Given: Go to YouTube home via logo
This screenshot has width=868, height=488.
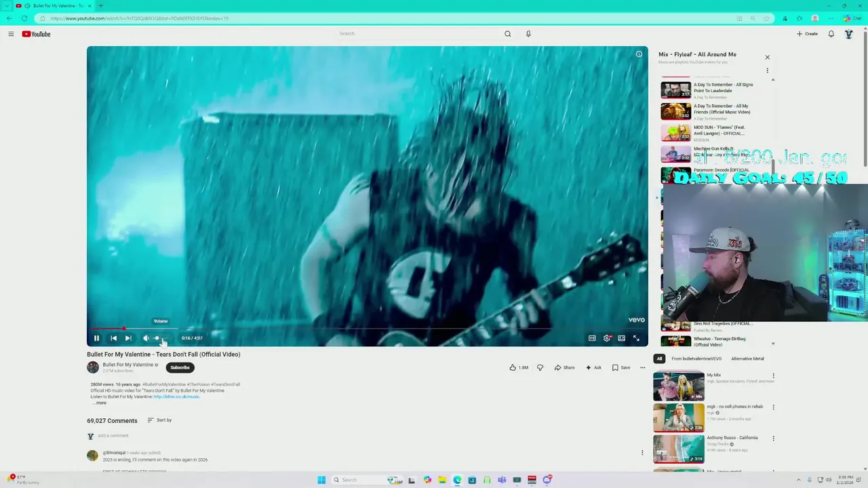Looking at the screenshot, I should coord(36,34).
